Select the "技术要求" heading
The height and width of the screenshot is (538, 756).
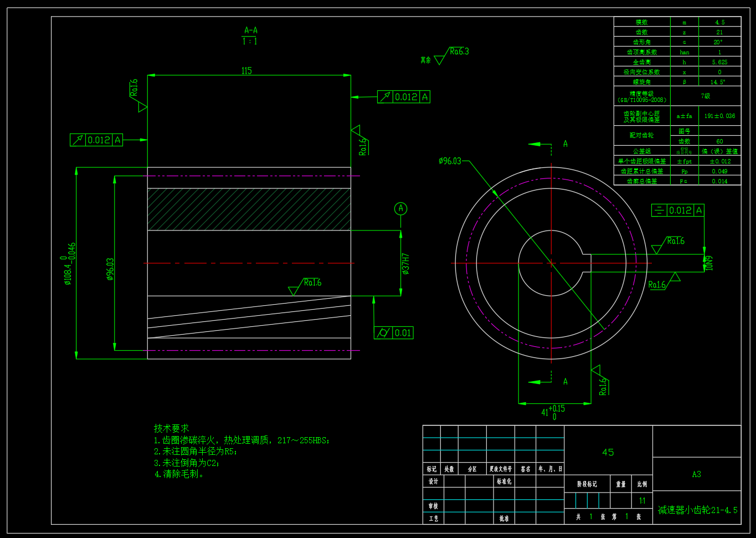click(x=171, y=428)
